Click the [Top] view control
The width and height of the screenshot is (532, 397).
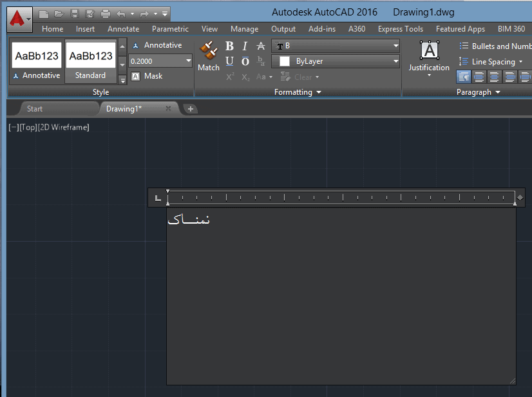coord(28,128)
